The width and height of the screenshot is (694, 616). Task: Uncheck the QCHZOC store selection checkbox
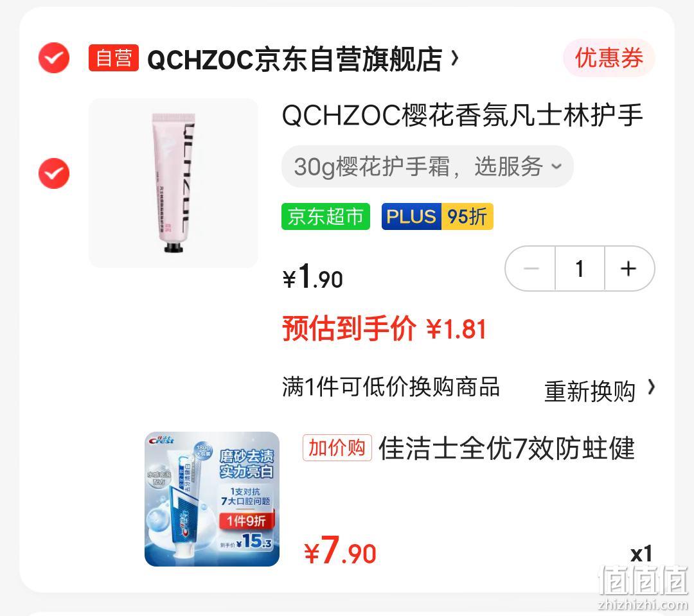point(54,58)
